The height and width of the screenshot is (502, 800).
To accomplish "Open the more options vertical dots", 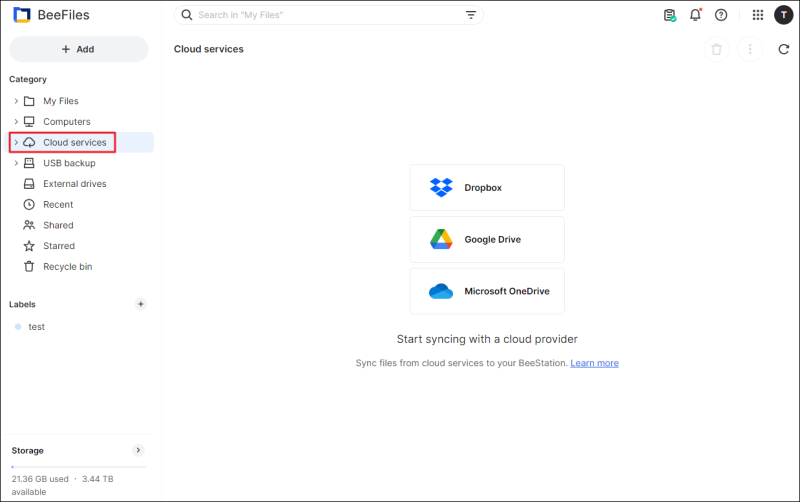I will [x=750, y=49].
